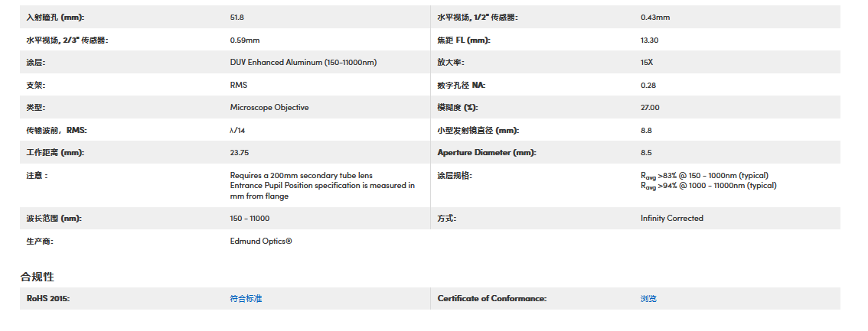Click the 数字孔径 NA label
The width and height of the screenshot is (868, 331).
461,85
